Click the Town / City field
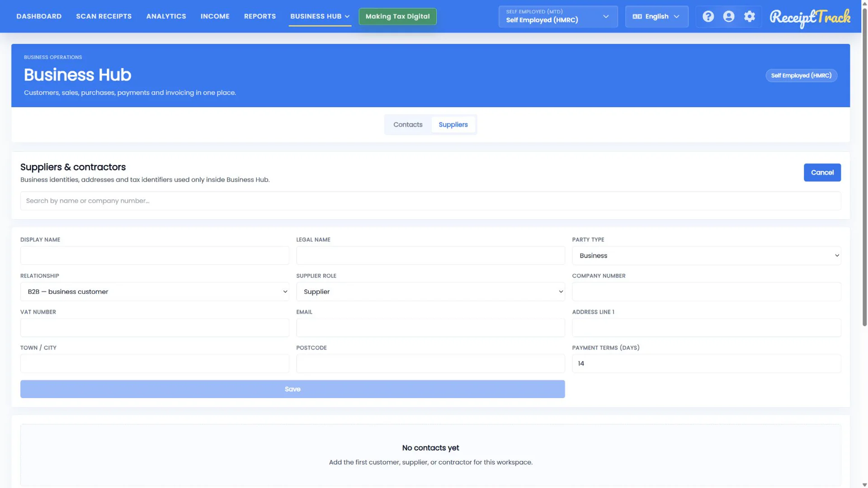The height and width of the screenshot is (488, 868). click(155, 364)
